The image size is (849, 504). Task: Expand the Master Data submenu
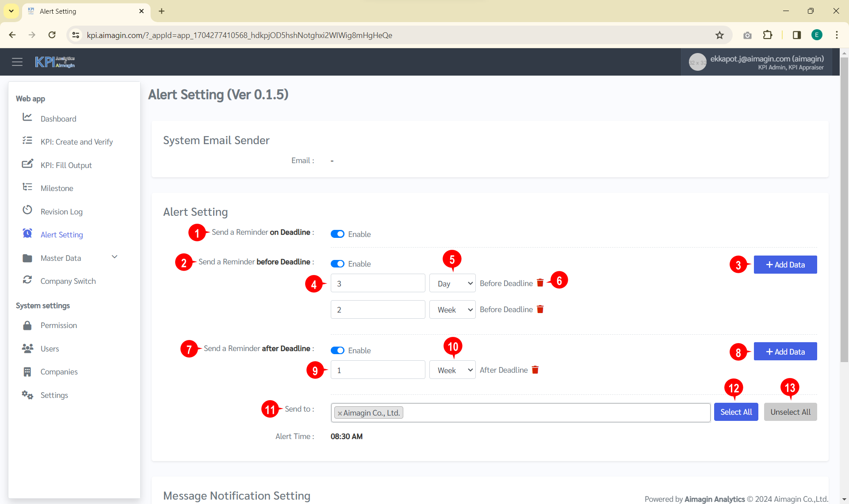(x=115, y=257)
